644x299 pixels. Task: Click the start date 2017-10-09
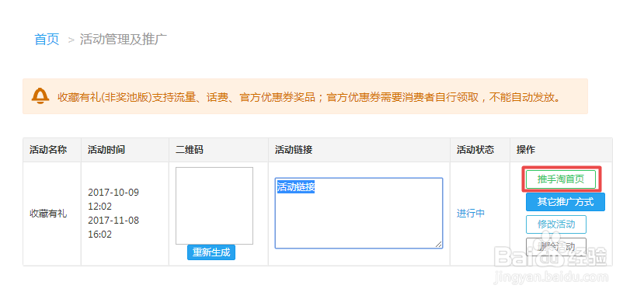point(113,193)
